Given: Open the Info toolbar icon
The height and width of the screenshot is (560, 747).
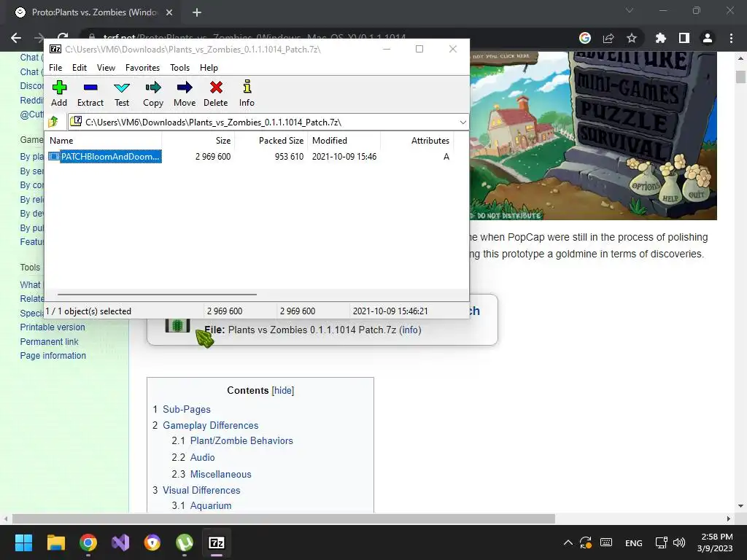Looking at the screenshot, I should pyautogui.click(x=247, y=93).
